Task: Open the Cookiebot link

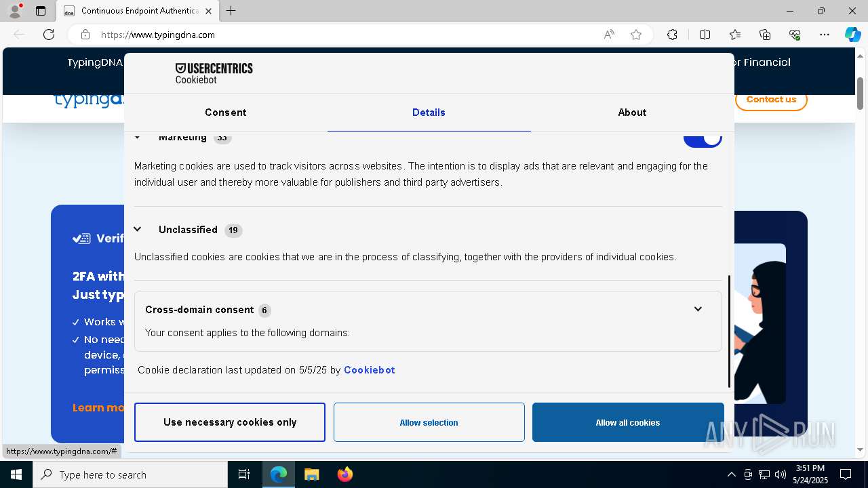Action: pos(369,370)
